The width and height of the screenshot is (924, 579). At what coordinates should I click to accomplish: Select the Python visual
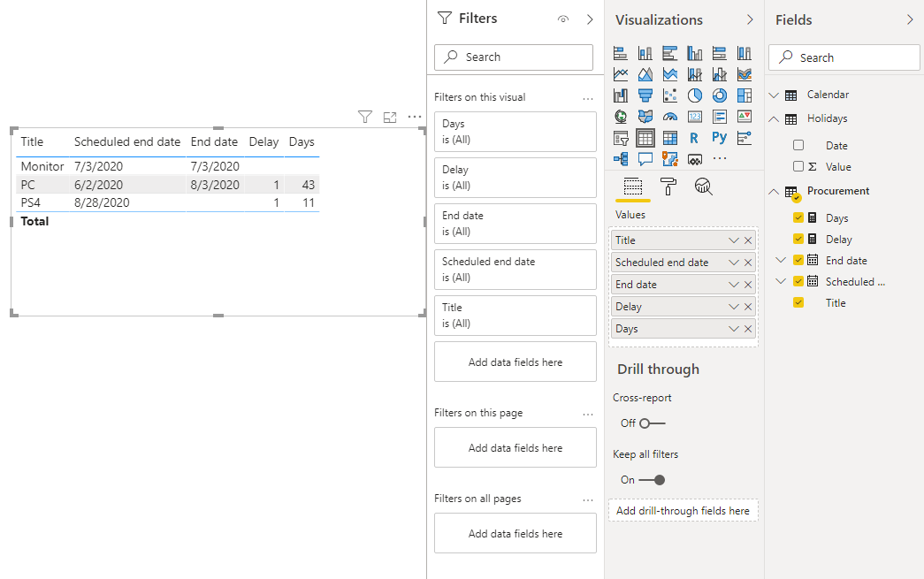pos(720,138)
